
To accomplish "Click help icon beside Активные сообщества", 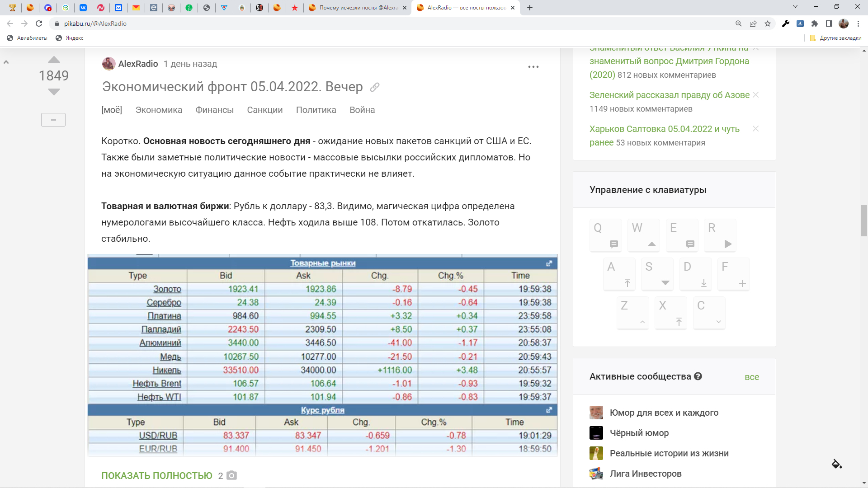I will click(698, 376).
